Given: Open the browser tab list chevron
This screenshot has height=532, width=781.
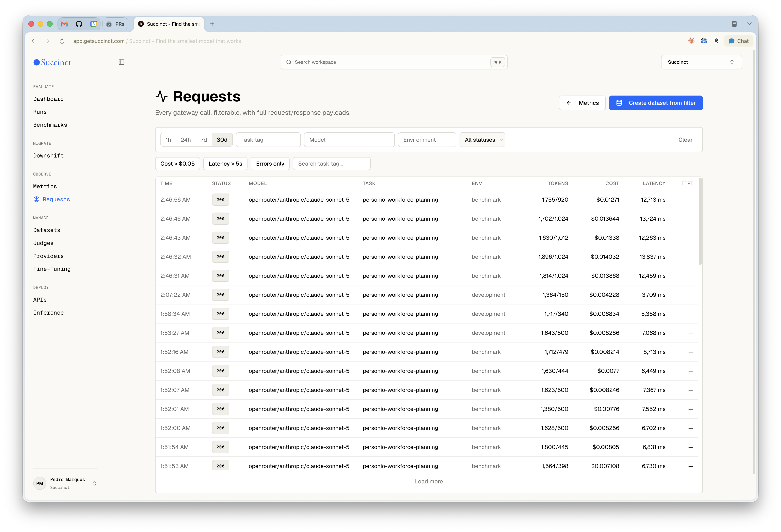Looking at the screenshot, I should coord(749,24).
